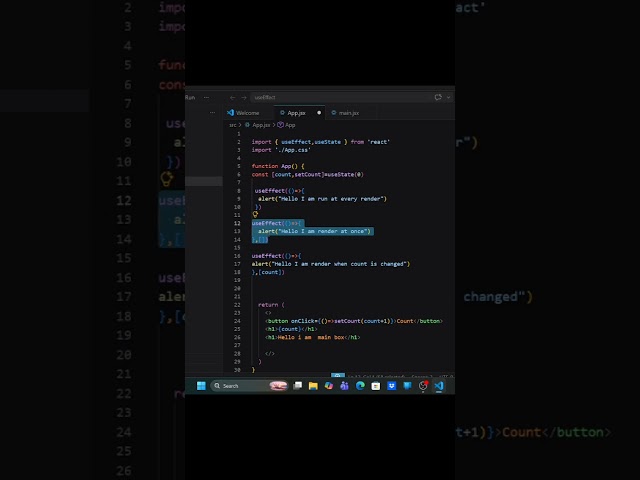Click the button onClick code line
Viewport: 640px width, 480px height.
(x=354, y=321)
